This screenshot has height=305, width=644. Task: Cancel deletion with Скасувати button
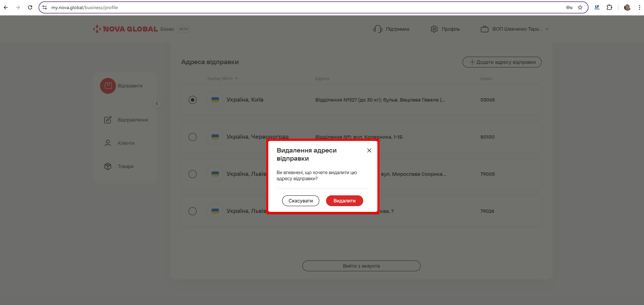tap(300, 201)
